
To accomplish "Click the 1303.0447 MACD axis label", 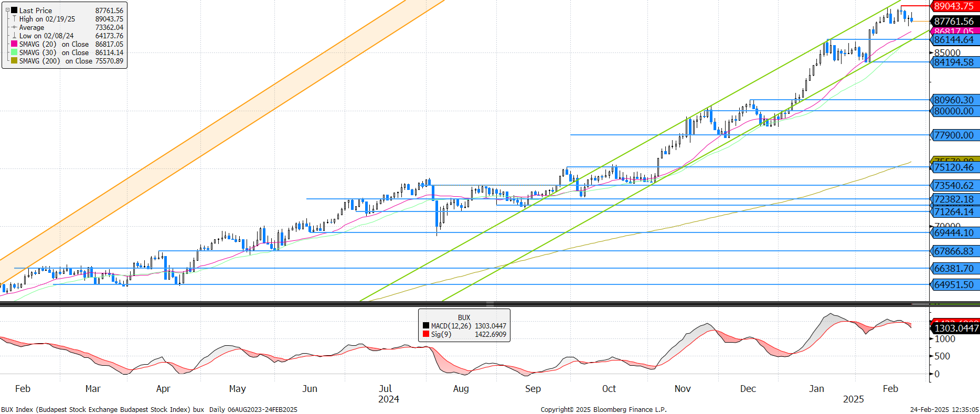I will pos(956,328).
